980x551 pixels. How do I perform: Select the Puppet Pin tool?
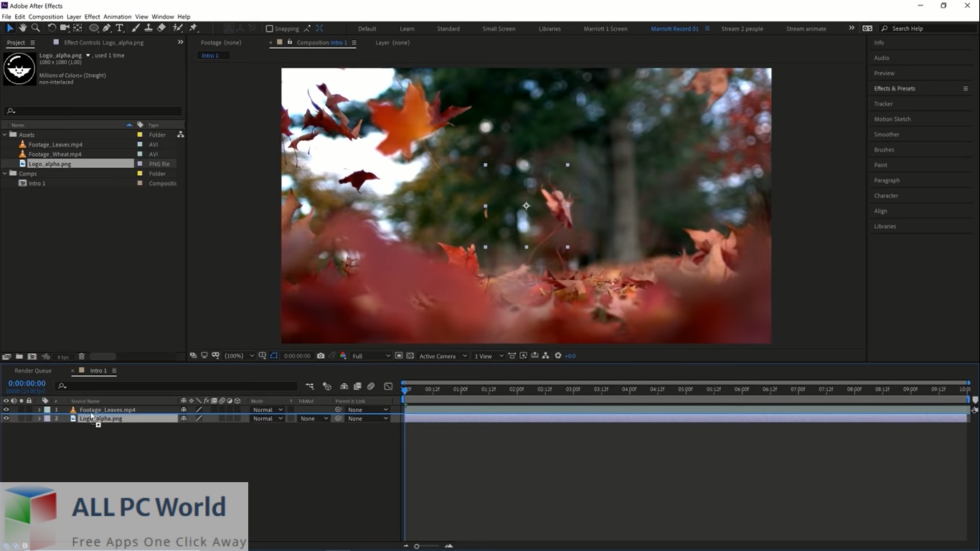[193, 28]
